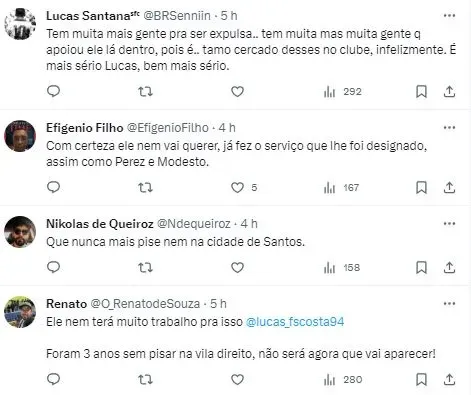The image size is (471, 395).
Task: Retweet Nikolas de Queiroz's post
Action: [x=145, y=268]
